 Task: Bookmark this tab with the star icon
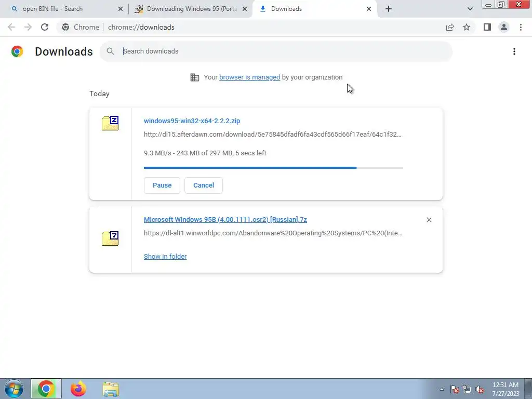[x=467, y=27]
